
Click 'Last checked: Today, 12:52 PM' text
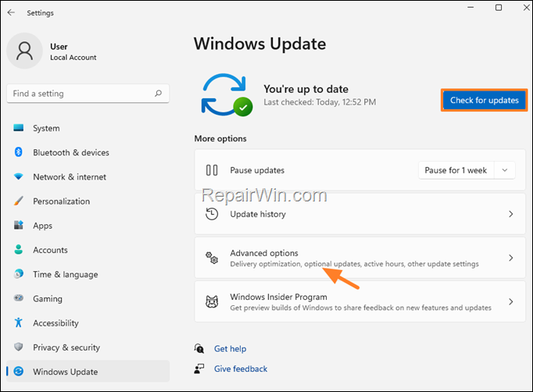[x=320, y=102]
